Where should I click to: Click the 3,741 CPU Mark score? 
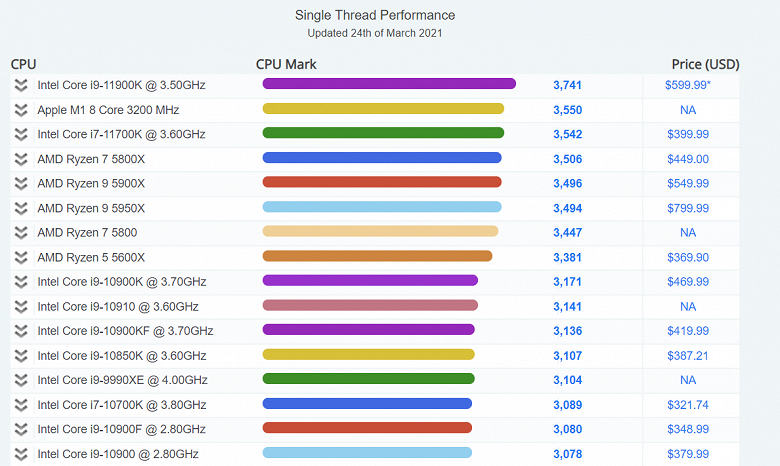tap(567, 85)
